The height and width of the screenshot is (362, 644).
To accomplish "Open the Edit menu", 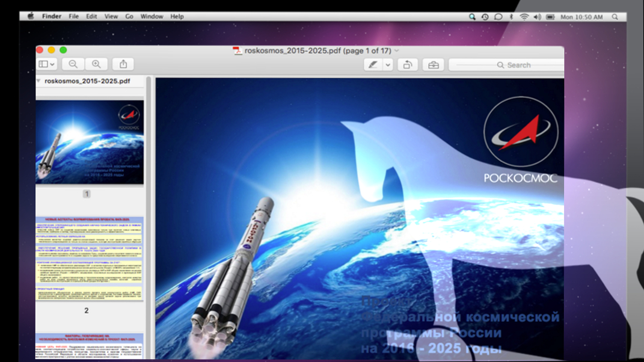I will (91, 16).
